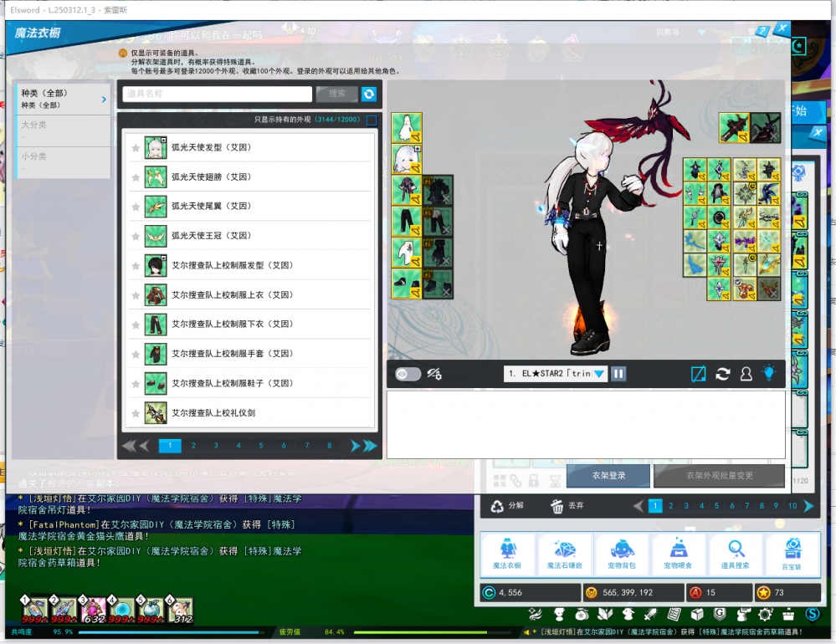
Task: Go to next inventory page arrow
Action: point(809,506)
